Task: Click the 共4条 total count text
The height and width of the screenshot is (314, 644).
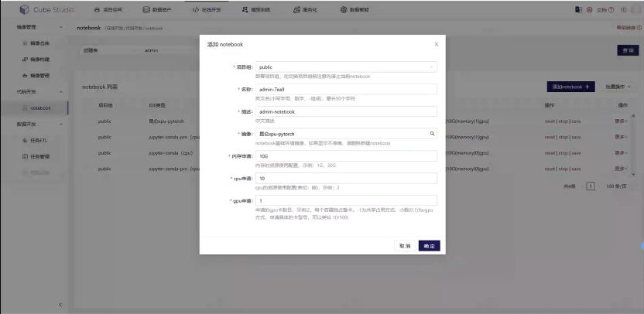Action: tap(569, 186)
